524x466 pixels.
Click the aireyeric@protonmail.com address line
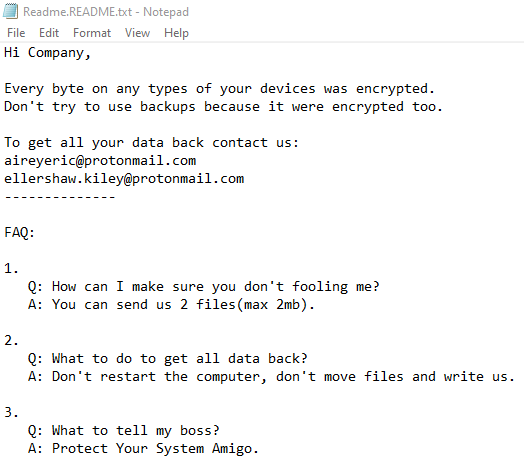coord(100,161)
